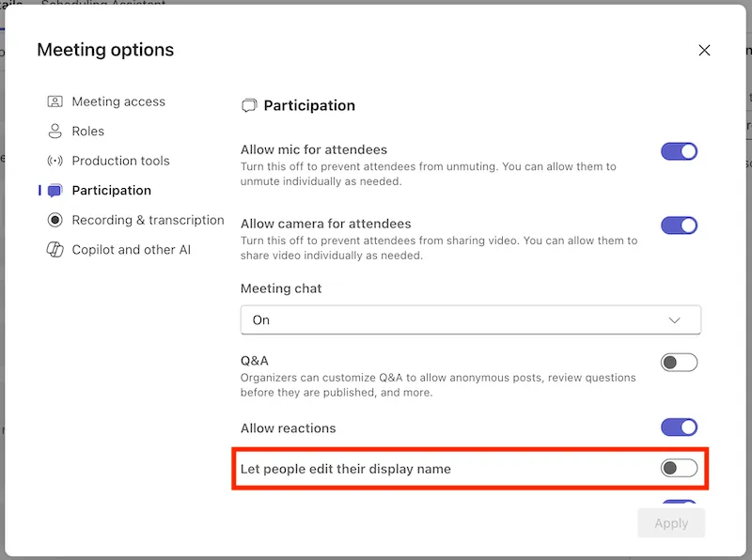Click the Participation heading chat icon
This screenshot has width=752, height=560.
click(x=249, y=106)
